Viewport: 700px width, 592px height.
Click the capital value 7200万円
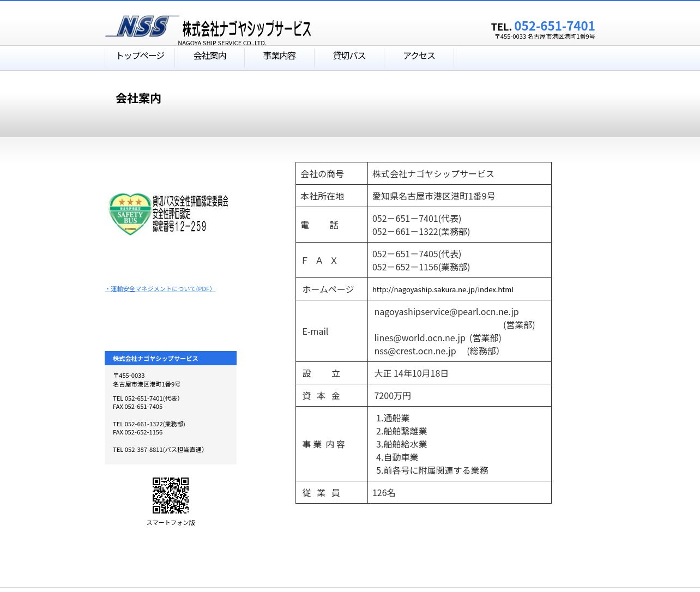coord(393,396)
